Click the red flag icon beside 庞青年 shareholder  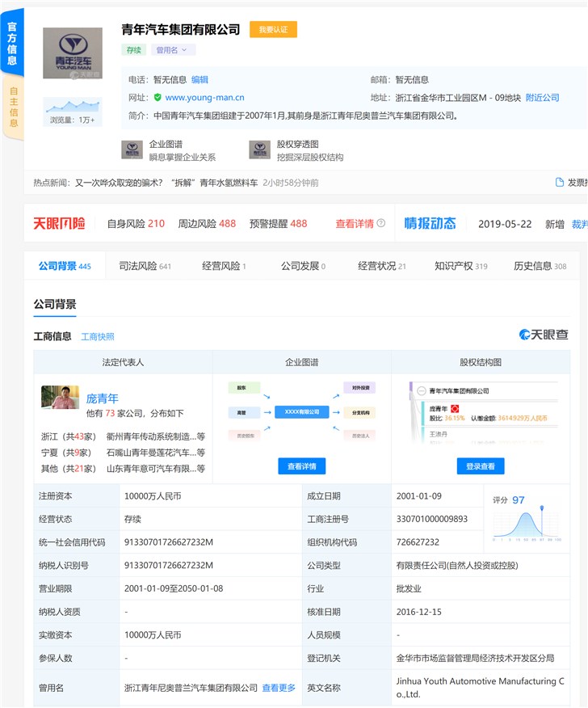coord(455,408)
